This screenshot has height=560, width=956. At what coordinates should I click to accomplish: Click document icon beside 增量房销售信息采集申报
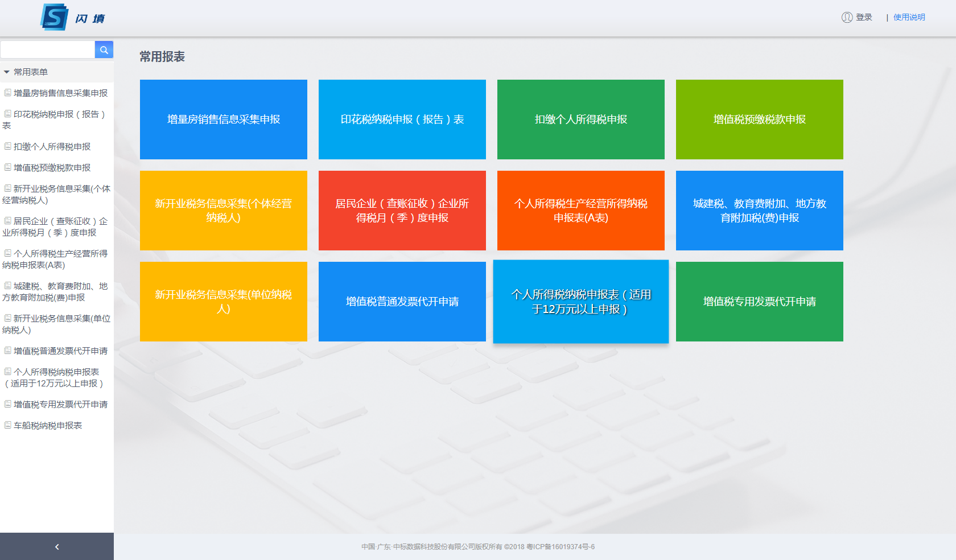coord(7,93)
